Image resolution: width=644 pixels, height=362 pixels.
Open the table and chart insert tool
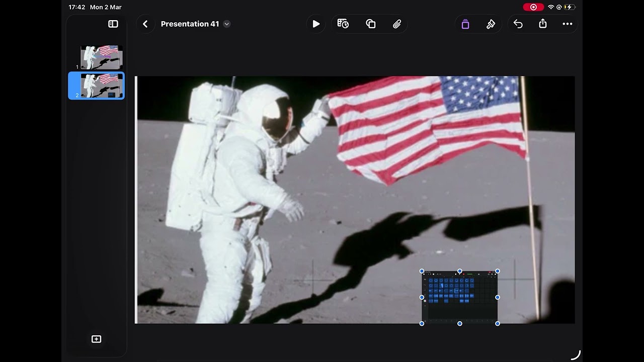coord(343,24)
